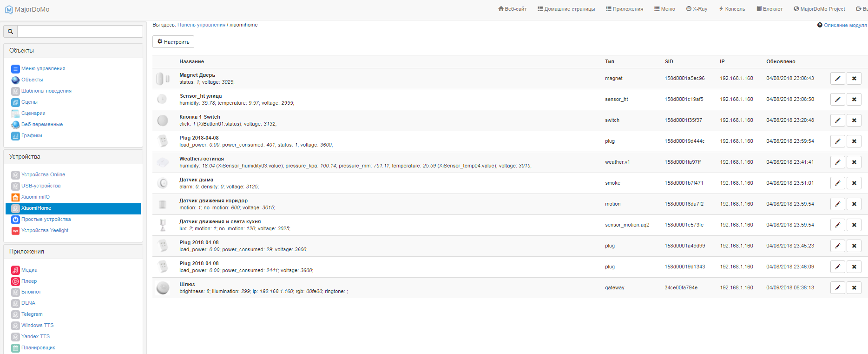Focus the sidebar search input field
The width and height of the screenshot is (868, 354).
coord(80,32)
